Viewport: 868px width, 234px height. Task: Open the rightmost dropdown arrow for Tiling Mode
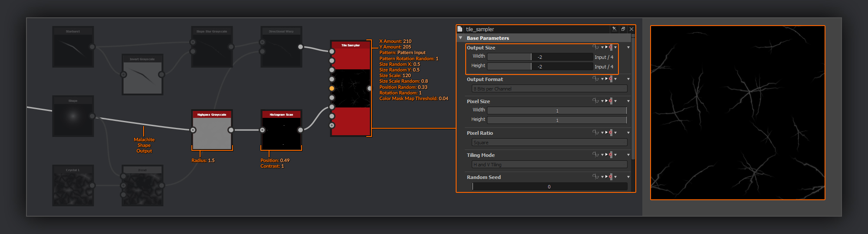click(628, 155)
